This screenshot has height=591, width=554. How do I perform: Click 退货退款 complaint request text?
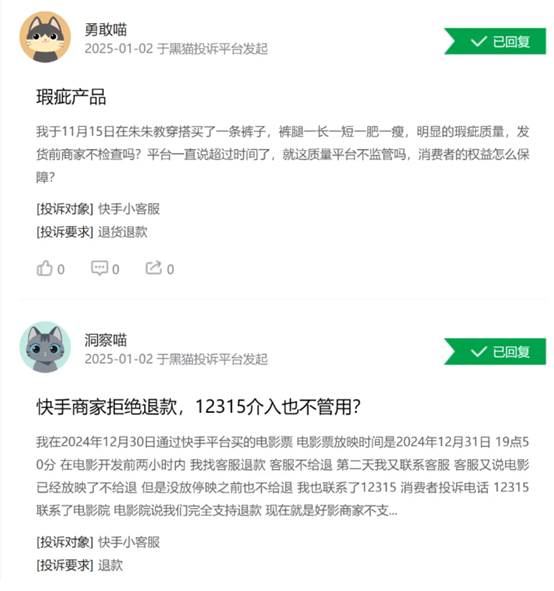tap(122, 232)
